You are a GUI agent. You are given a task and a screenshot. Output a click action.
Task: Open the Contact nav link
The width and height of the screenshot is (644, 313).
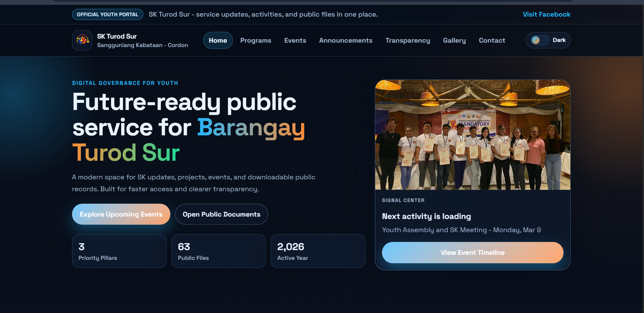coord(492,40)
